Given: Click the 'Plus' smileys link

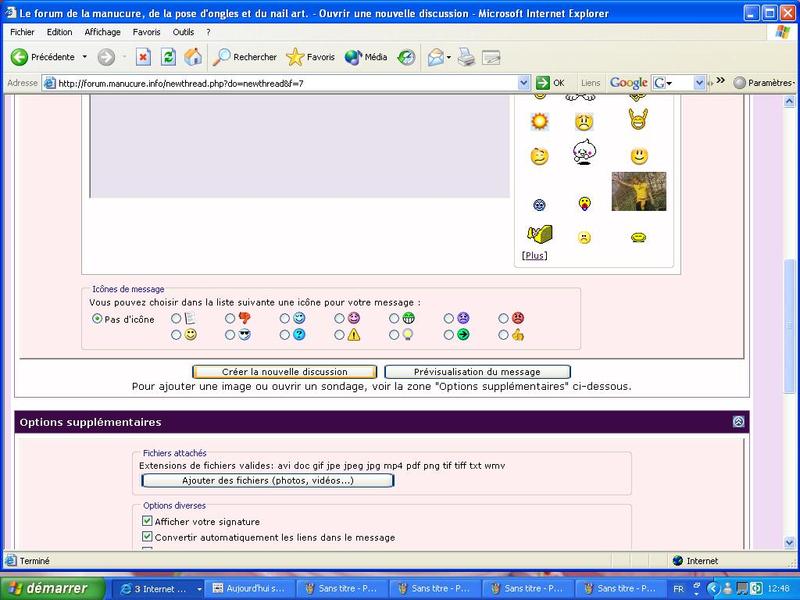Looking at the screenshot, I should tap(534, 256).
